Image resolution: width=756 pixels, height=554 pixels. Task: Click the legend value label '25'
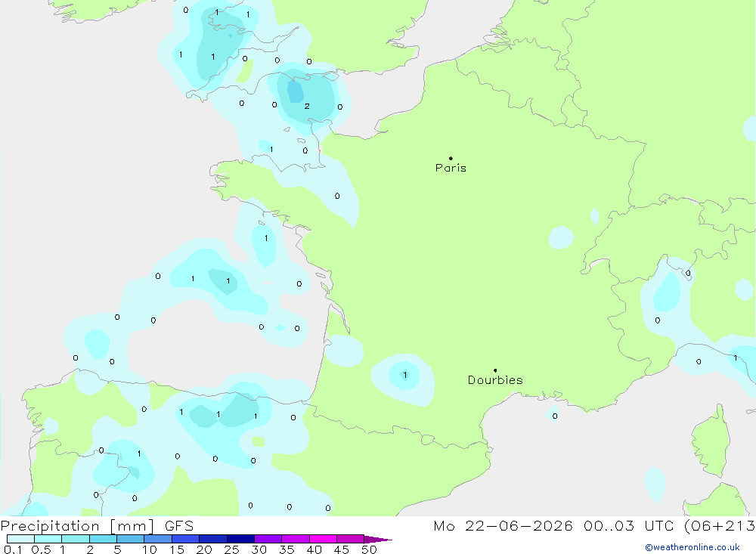pos(231,549)
